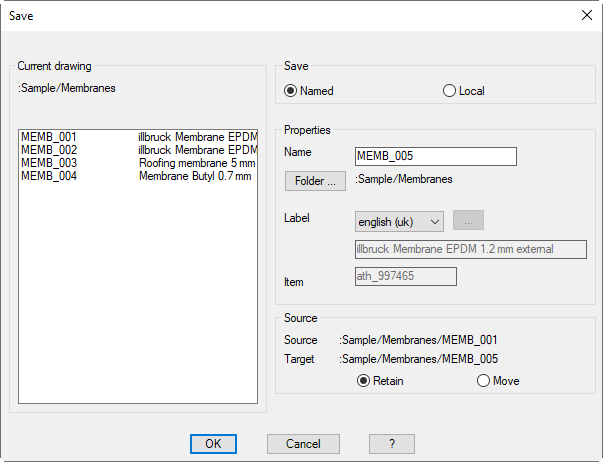This screenshot has width=603, height=462.
Task: Click empty area in the drawing list box
Action: (x=138, y=300)
